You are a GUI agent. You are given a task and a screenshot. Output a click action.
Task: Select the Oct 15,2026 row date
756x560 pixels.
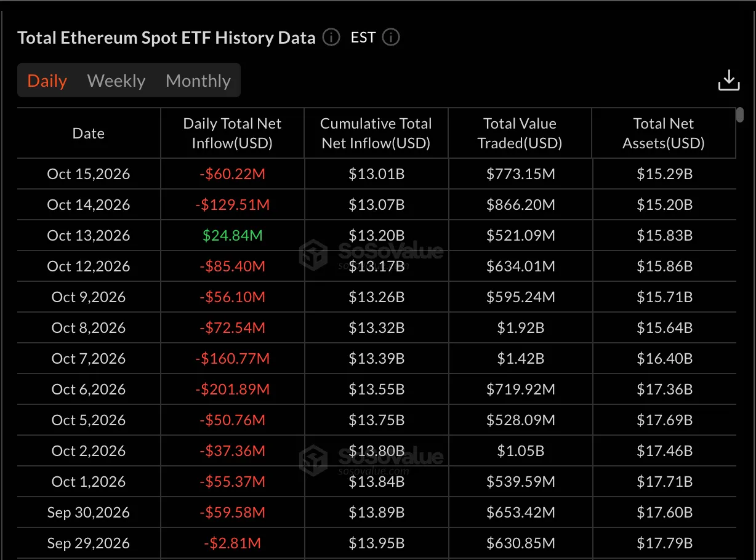(x=89, y=174)
